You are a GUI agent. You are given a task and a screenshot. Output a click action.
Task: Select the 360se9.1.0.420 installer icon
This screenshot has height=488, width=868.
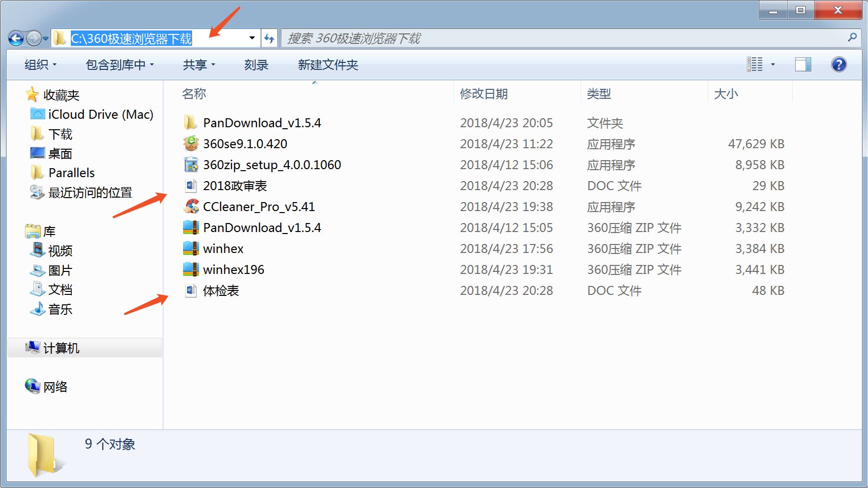point(191,144)
